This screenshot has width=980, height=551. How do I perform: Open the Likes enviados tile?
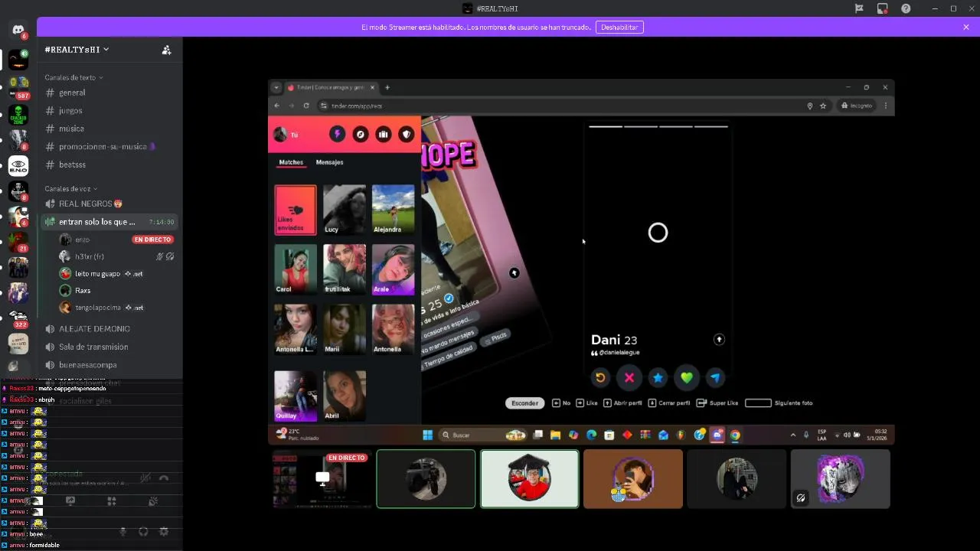pos(296,210)
